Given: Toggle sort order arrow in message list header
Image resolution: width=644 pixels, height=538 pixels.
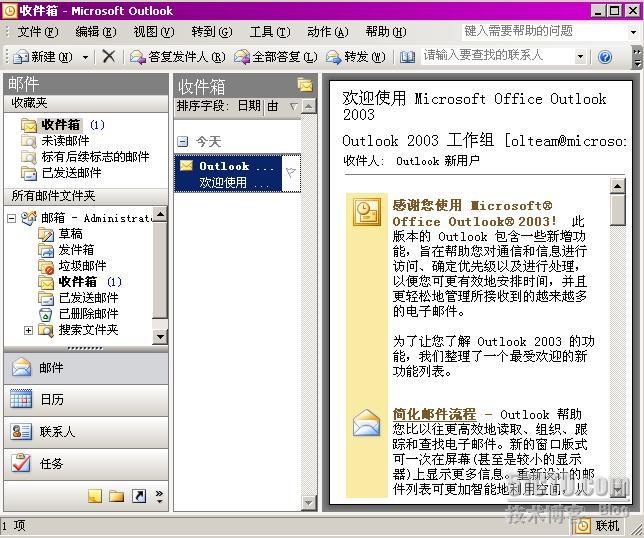Looking at the screenshot, I should pyautogui.click(x=293, y=106).
